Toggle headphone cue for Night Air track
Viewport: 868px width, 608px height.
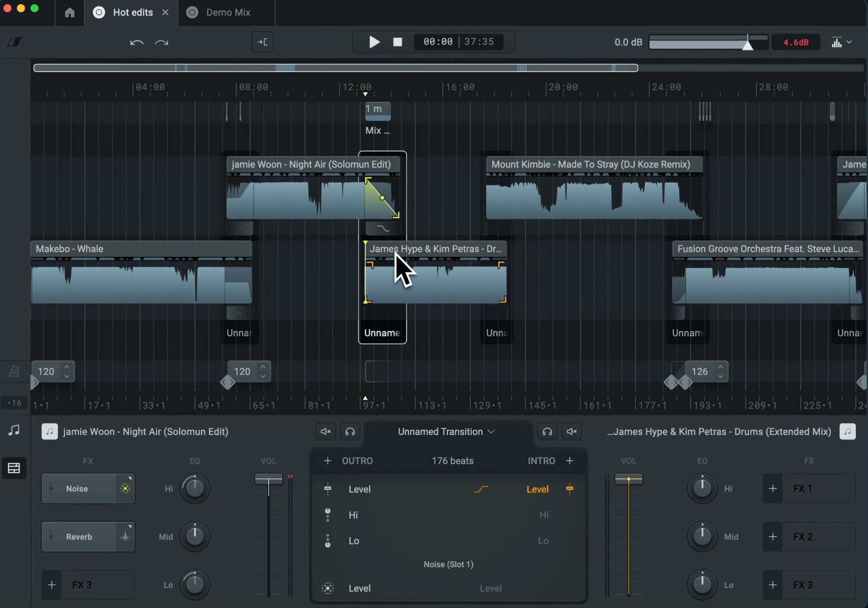click(350, 432)
